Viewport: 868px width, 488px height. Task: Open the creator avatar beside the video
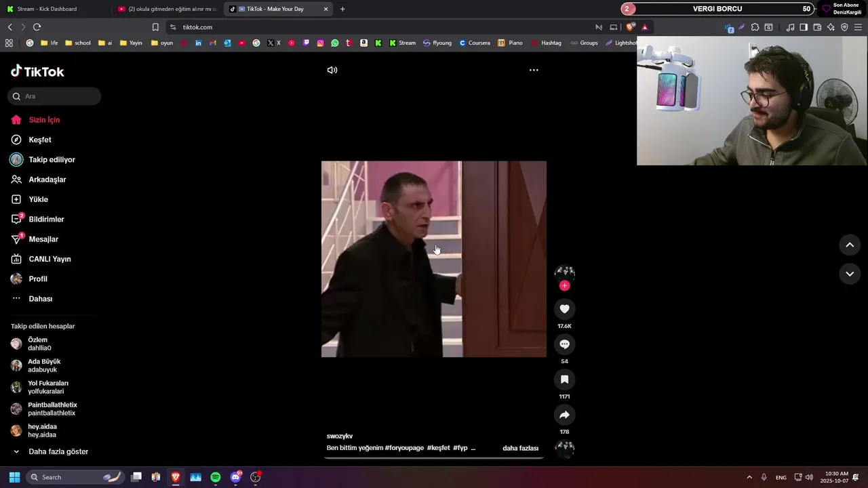(x=564, y=272)
